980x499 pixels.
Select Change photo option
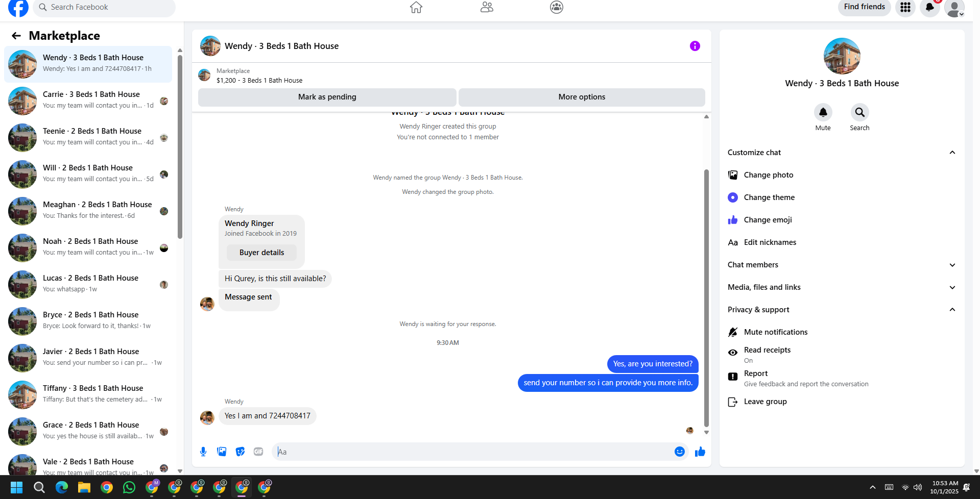click(x=842, y=175)
